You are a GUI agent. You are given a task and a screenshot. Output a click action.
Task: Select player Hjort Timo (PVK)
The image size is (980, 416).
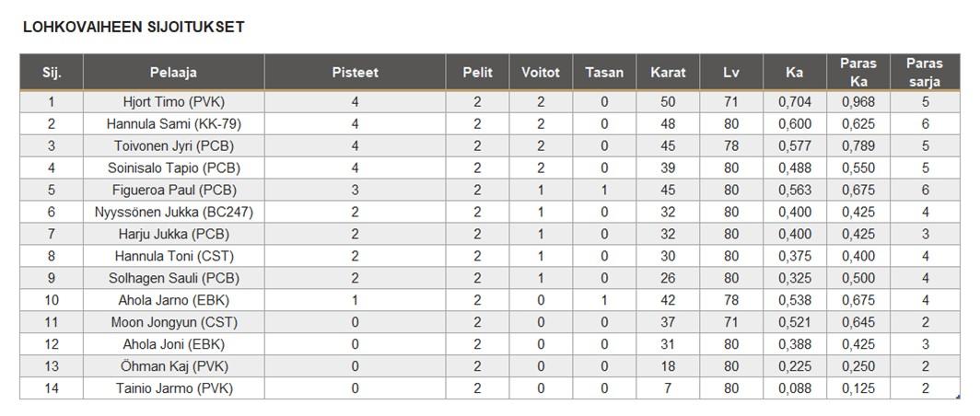(x=173, y=102)
